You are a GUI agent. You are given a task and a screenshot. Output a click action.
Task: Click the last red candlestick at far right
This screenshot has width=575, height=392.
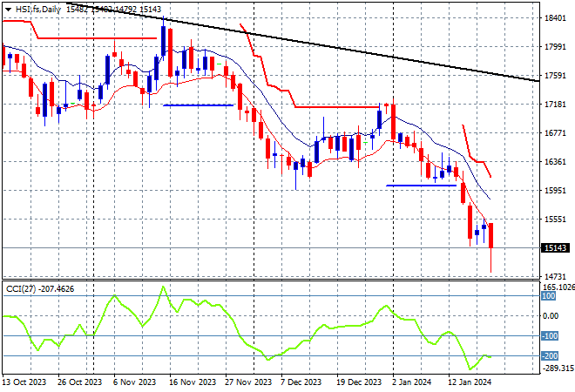click(491, 235)
